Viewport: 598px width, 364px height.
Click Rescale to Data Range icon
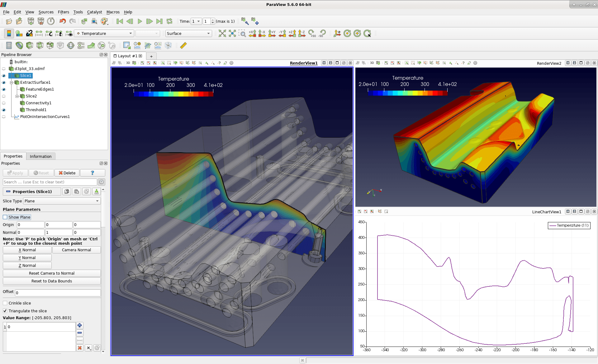(39, 33)
